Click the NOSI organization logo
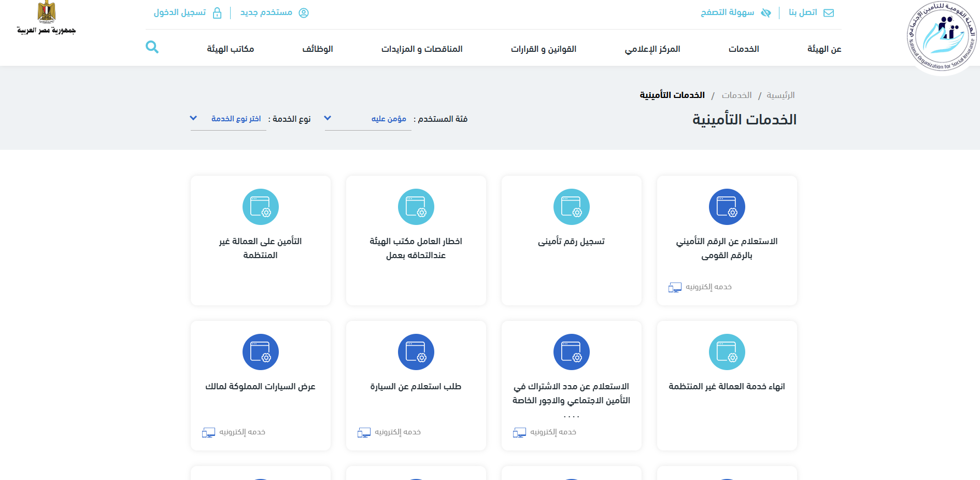Image resolution: width=980 pixels, height=480 pixels. click(x=942, y=36)
